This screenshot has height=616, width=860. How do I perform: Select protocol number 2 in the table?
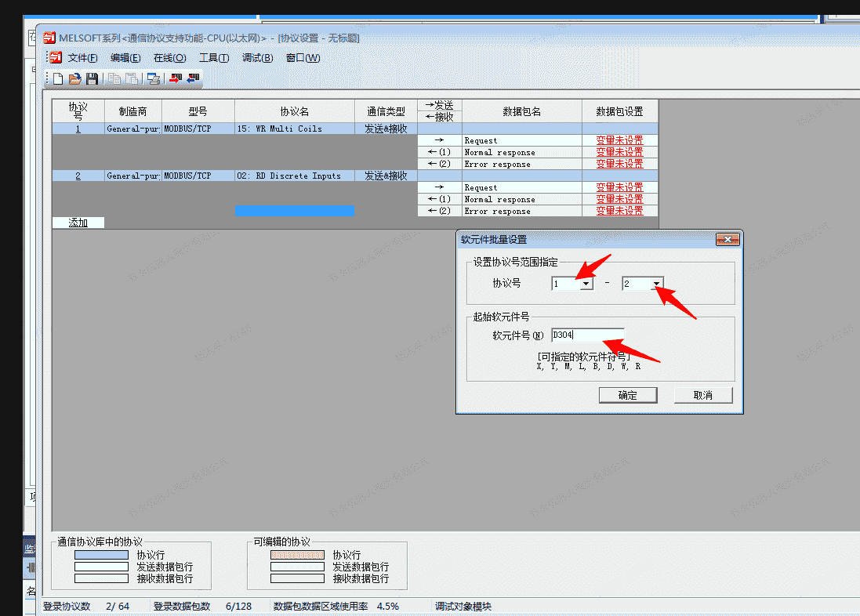click(x=78, y=176)
